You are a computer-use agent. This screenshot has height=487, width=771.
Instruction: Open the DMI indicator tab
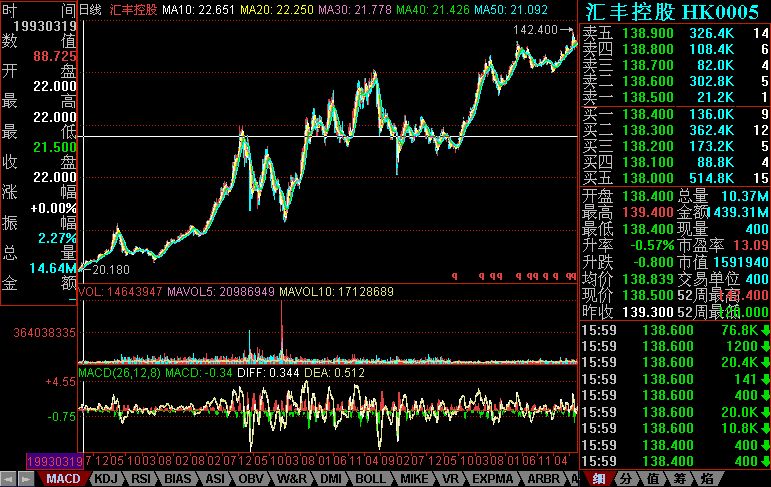pos(331,479)
